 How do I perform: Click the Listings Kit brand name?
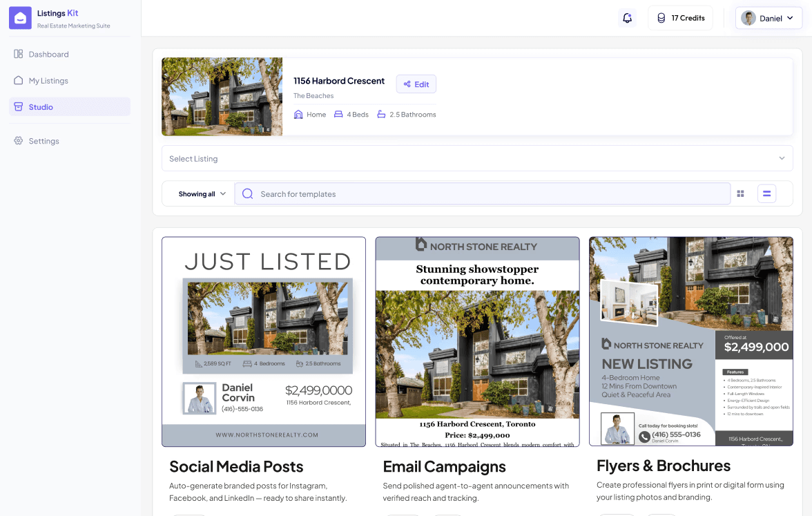pos(57,13)
